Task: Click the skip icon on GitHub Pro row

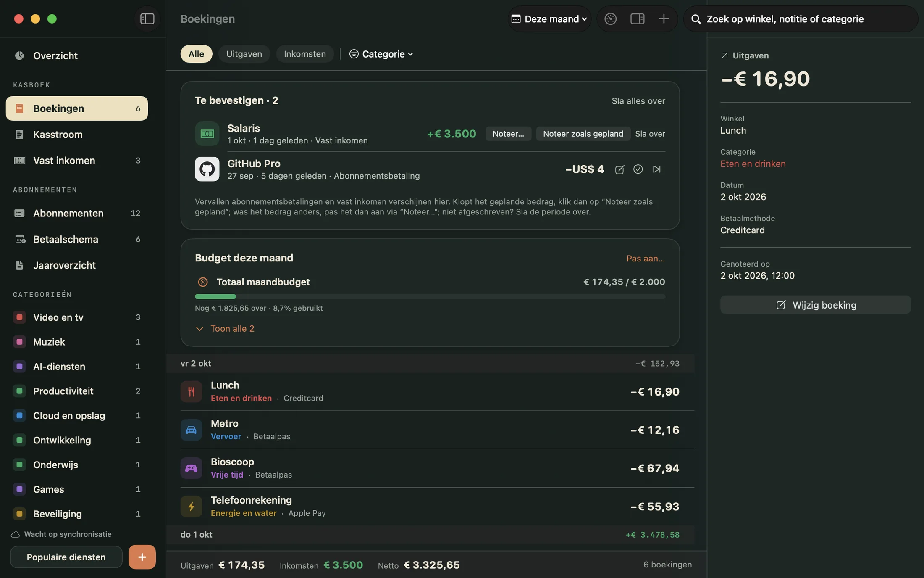Action: point(657,169)
